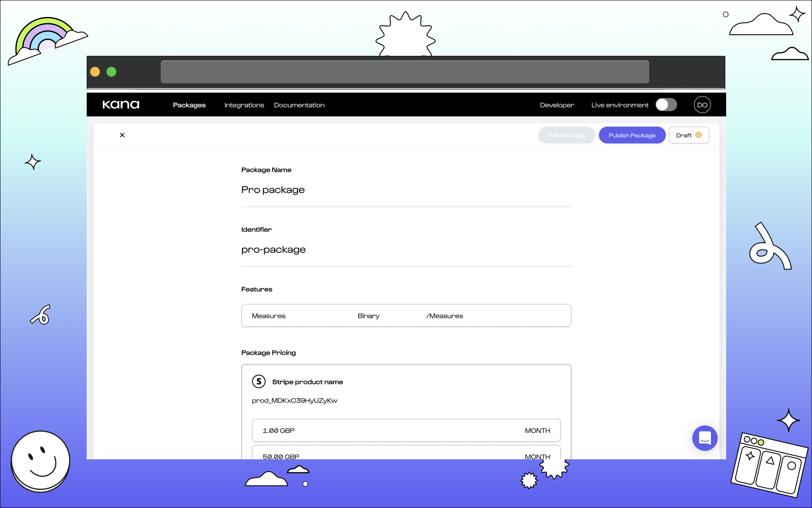
Task: Click the Kana logo
Action: coord(121,105)
